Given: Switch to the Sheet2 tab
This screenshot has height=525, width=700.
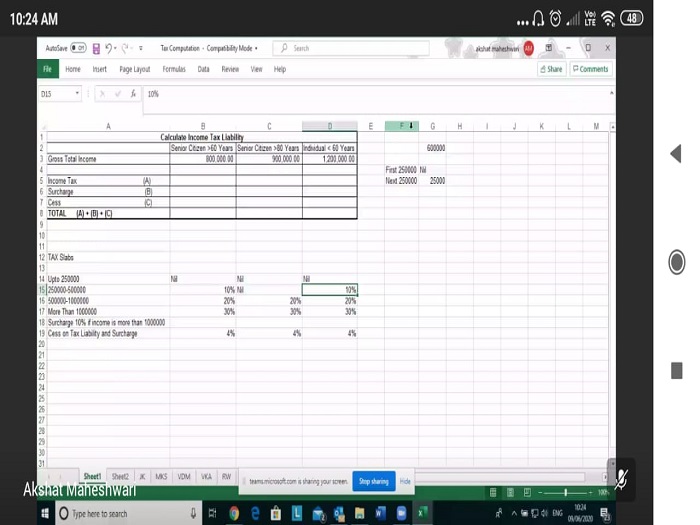Looking at the screenshot, I should (x=120, y=476).
